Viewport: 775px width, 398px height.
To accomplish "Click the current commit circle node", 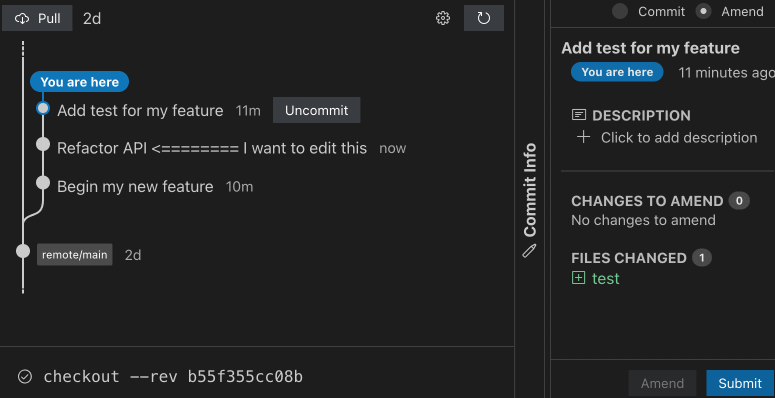I will pyautogui.click(x=43, y=108).
